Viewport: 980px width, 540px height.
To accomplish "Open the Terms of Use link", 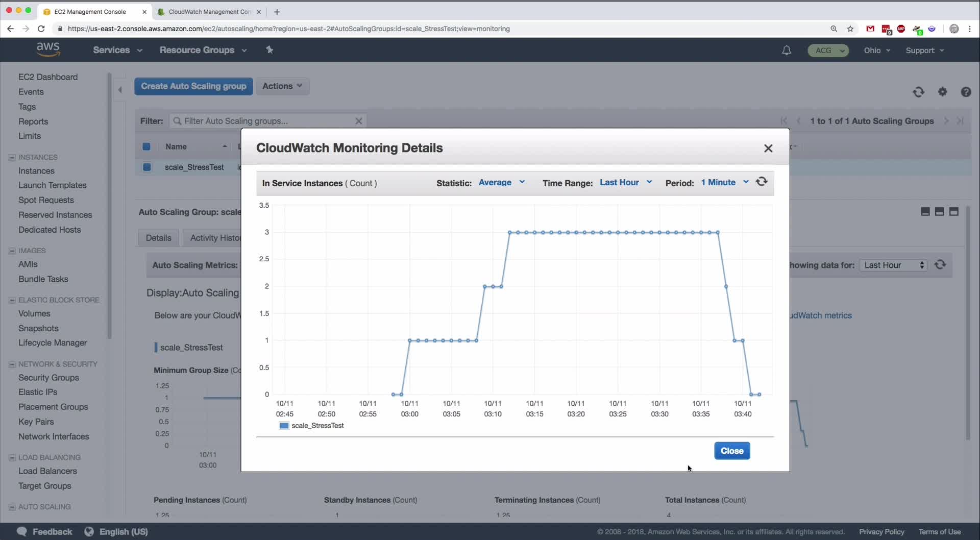I will pos(940,532).
